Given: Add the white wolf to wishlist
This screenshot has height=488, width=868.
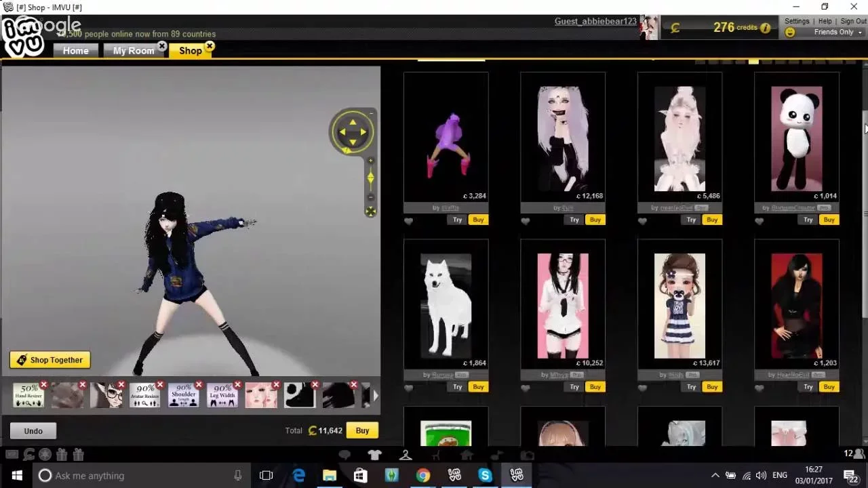Looking at the screenshot, I should [408, 388].
